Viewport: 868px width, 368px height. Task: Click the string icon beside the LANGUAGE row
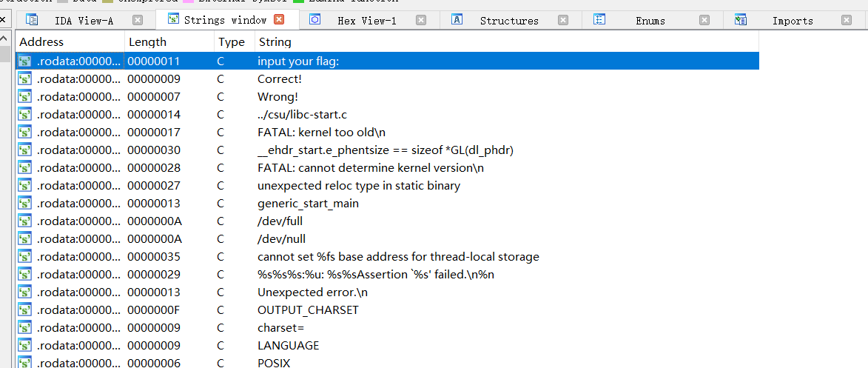click(24, 345)
